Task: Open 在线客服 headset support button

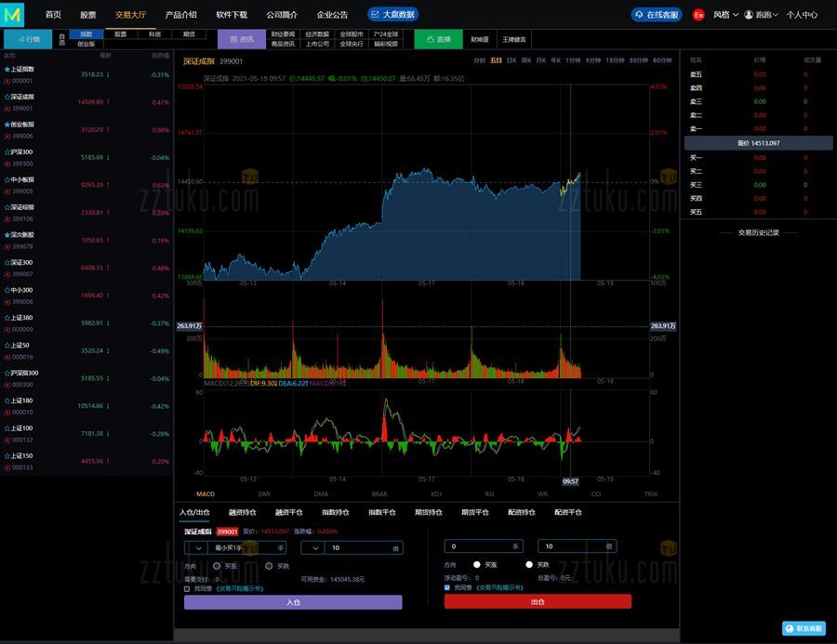Action: coord(657,15)
